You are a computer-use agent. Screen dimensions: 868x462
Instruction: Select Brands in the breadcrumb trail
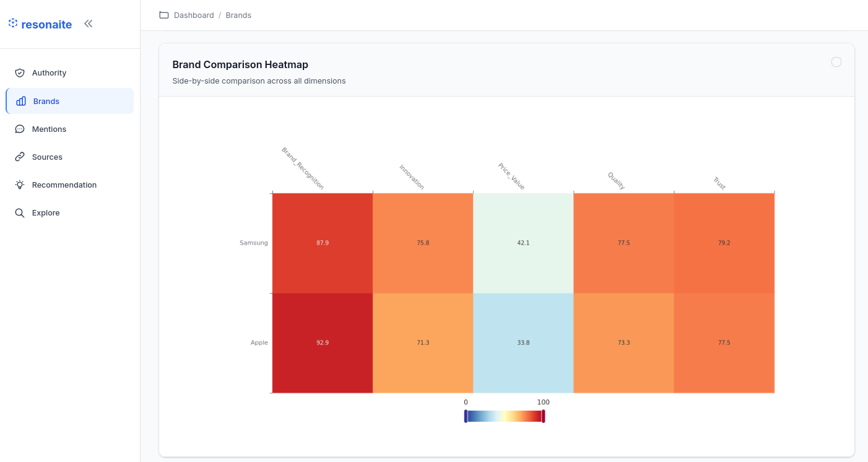click(x=238, y=15)
